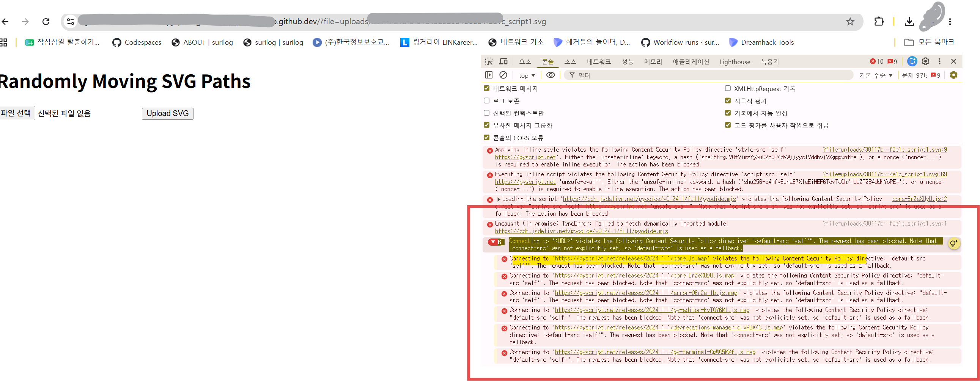Open the Workflow runs bookmark
The height and width of the screenshot is (381, 980).
(680, 42)
